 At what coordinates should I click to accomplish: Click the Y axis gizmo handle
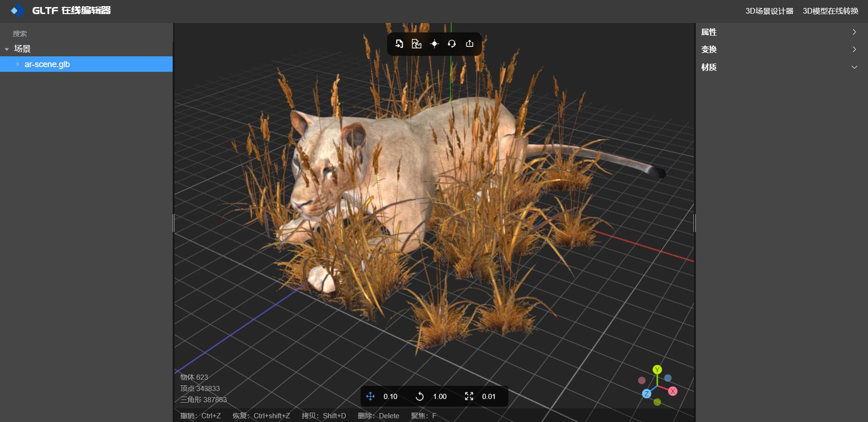[x=657, y=370]
